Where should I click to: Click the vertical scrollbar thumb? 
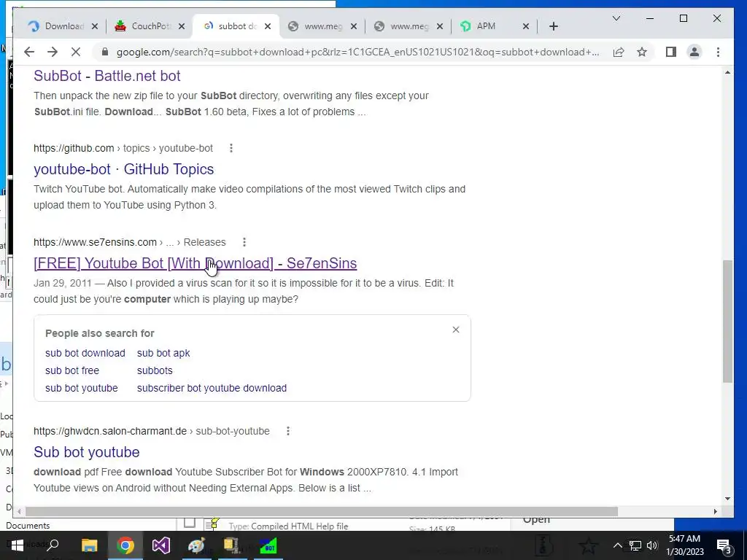click(727, 321)
